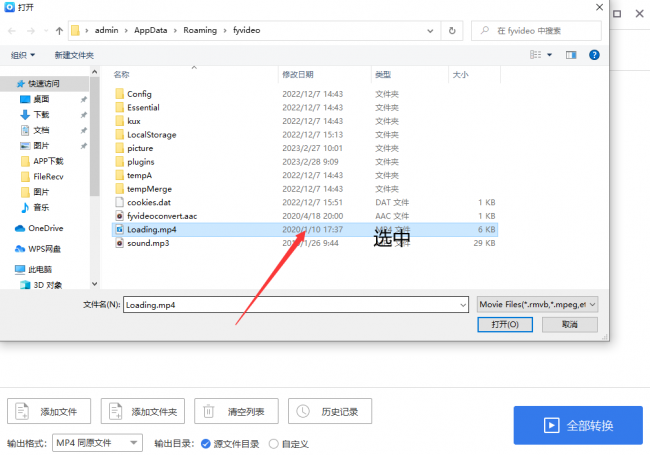The width and height of the screenshot is (650, 455).
Task: Open the Movie Files type filter dropdown
Action: [x=537, y=305]
